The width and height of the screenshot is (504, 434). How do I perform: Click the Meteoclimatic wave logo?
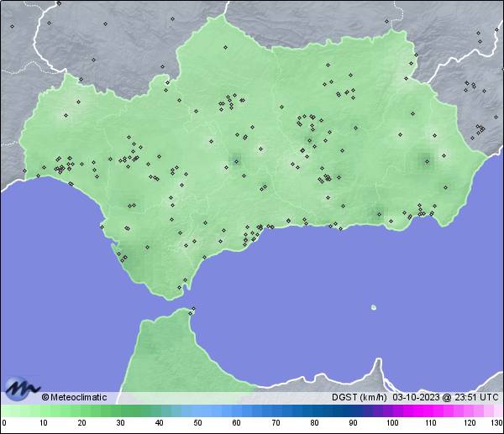click(x=22, y=389)
